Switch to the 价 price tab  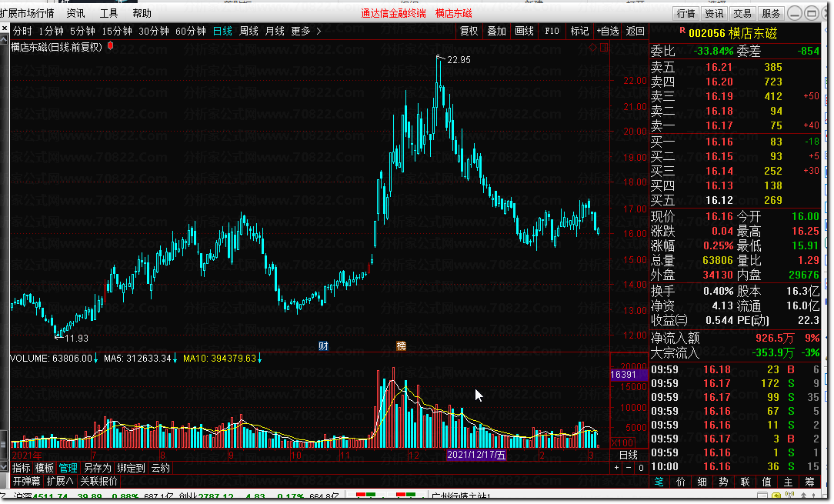click(680, 482)
